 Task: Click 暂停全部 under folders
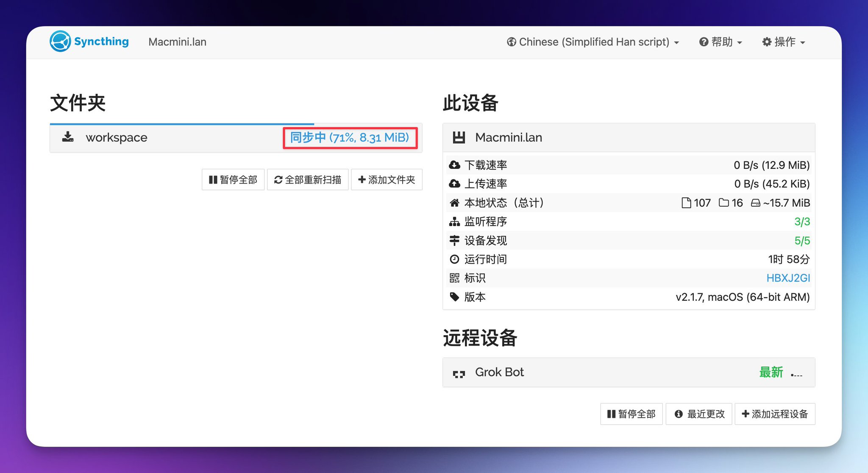click(x=233, y=179)
